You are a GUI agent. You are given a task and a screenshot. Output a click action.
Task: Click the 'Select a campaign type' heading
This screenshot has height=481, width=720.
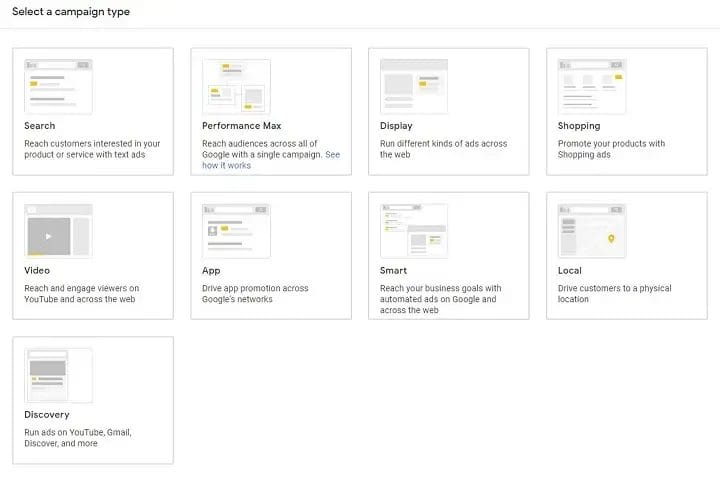click(71, 11)
